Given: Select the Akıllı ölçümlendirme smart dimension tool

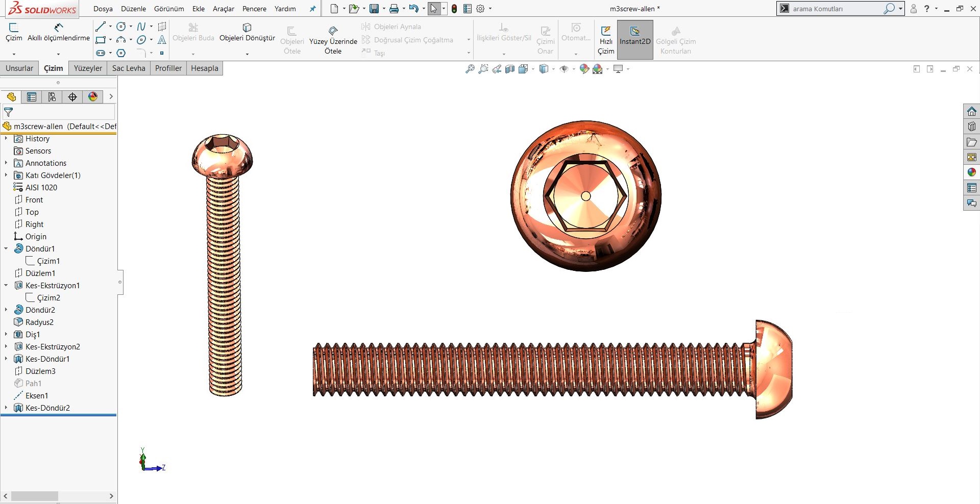Looking at the screenshot, I should (58, 32).
